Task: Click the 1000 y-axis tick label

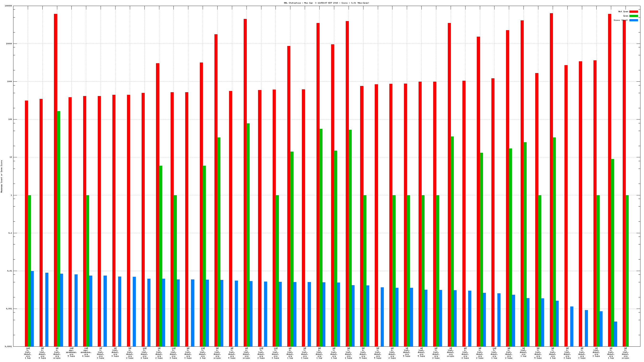Action: point(9,82)
